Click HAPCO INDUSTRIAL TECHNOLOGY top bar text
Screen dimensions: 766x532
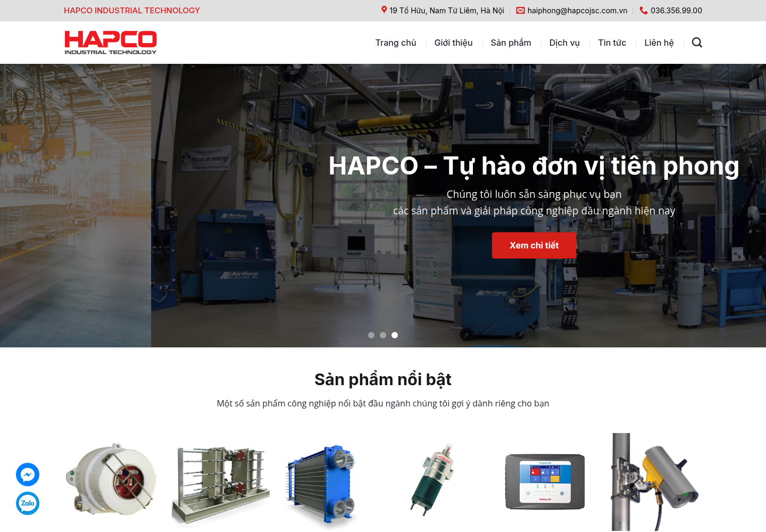coord(132,10)
